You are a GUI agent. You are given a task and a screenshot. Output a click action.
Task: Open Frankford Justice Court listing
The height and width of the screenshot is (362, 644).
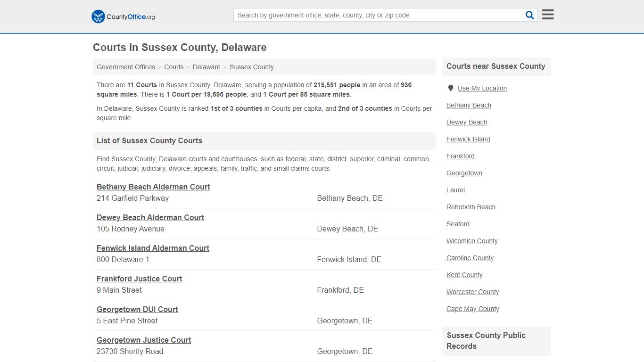pos(140,279)
